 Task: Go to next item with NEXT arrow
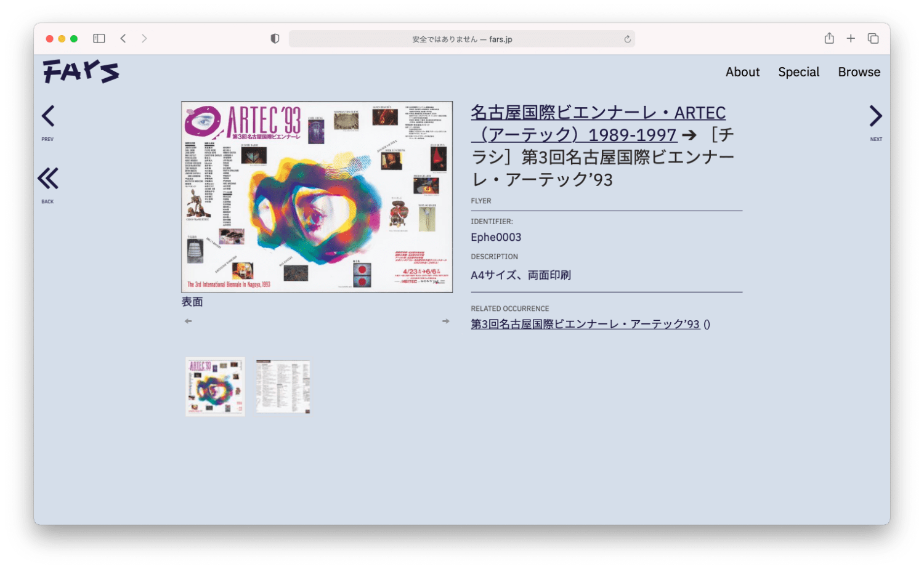[x=875, y=116]
